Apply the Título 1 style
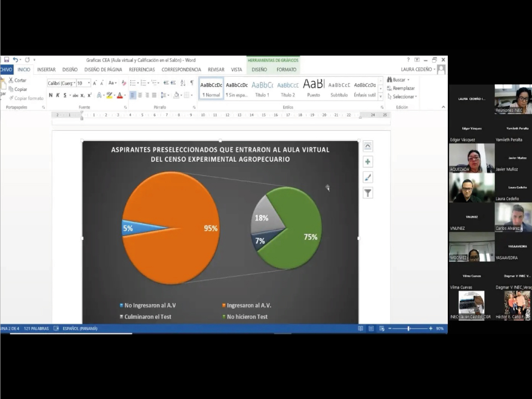Viewport: 532px width, 399px height. (262, 89)
